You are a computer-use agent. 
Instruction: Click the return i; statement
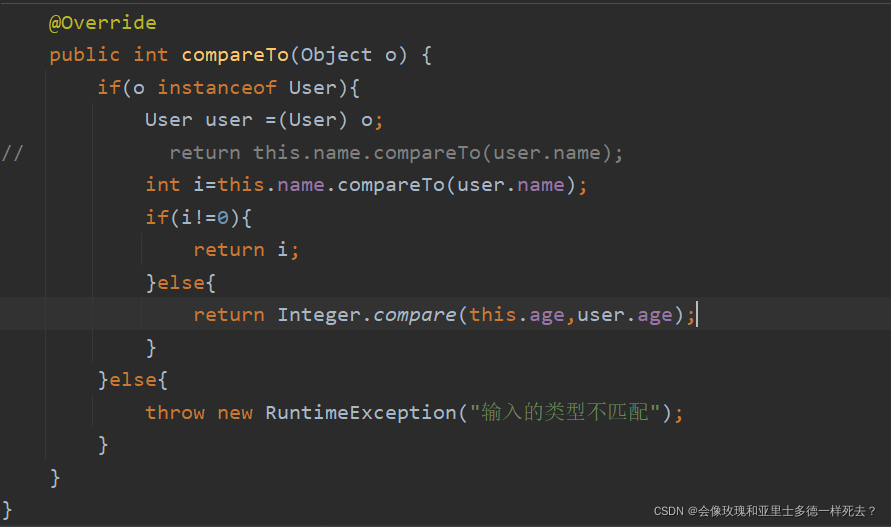coord(246,250)
